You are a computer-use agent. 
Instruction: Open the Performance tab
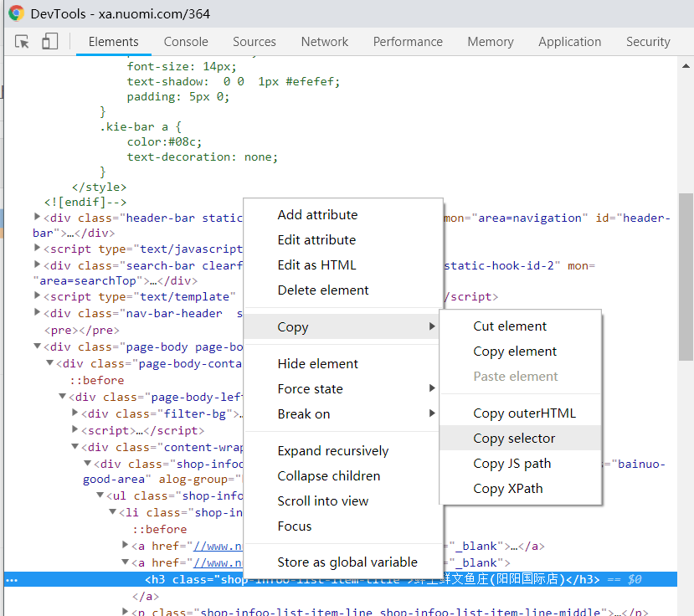408,42
